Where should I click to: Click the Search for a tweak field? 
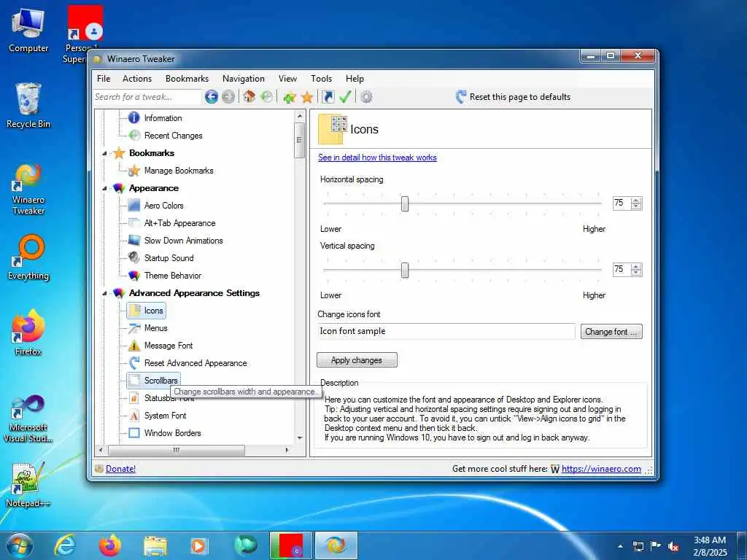pos(147,97)
